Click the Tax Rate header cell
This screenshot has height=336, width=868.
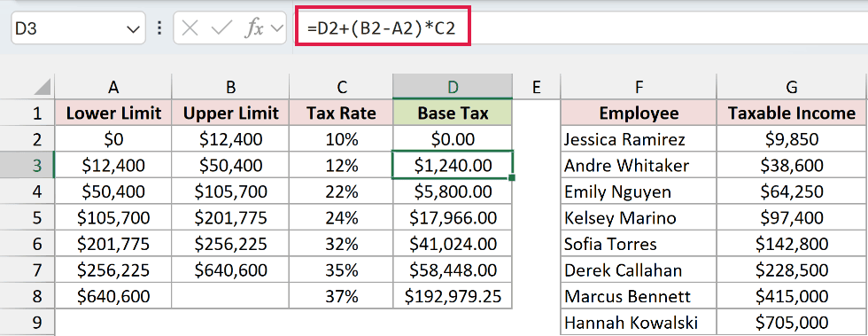click(341, 113)
